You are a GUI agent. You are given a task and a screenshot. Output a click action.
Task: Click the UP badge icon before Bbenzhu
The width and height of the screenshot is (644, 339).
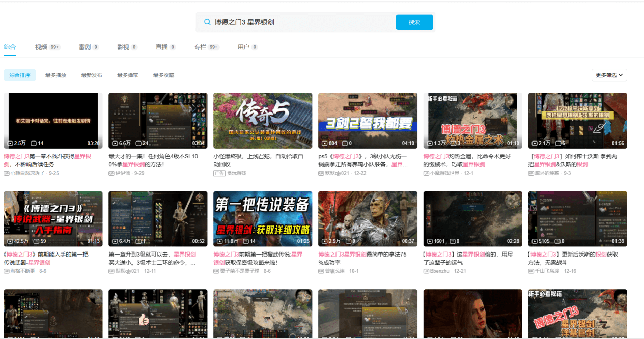pos(426,271)
